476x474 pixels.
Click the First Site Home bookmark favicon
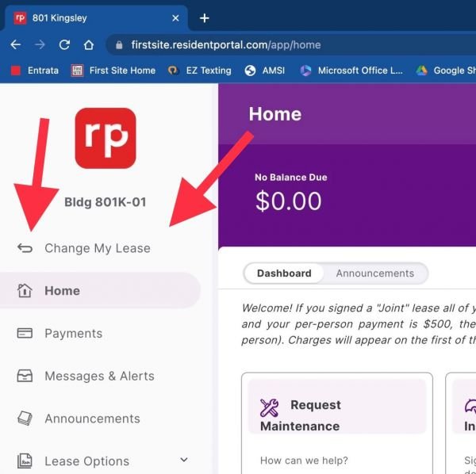77,71
